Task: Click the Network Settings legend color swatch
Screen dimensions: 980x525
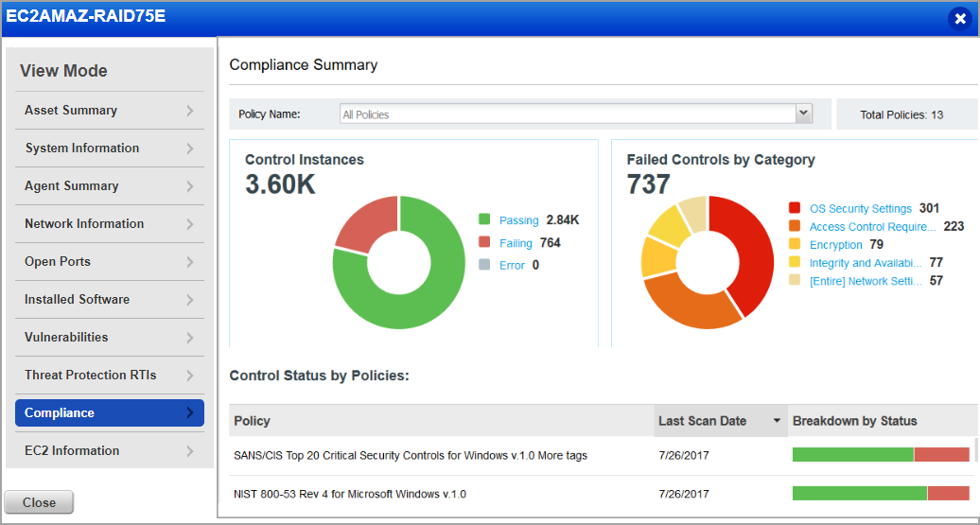Action: [x=795, y=281]
